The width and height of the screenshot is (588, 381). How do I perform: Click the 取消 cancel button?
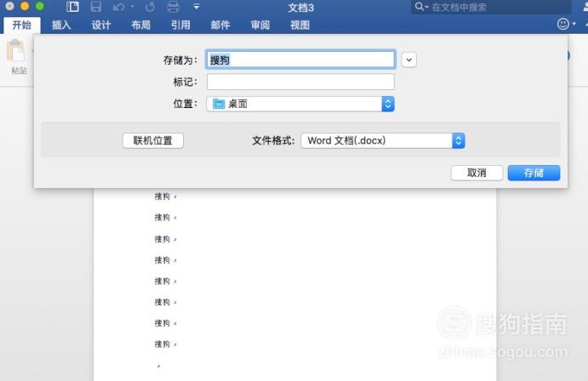tap(477, 173)
